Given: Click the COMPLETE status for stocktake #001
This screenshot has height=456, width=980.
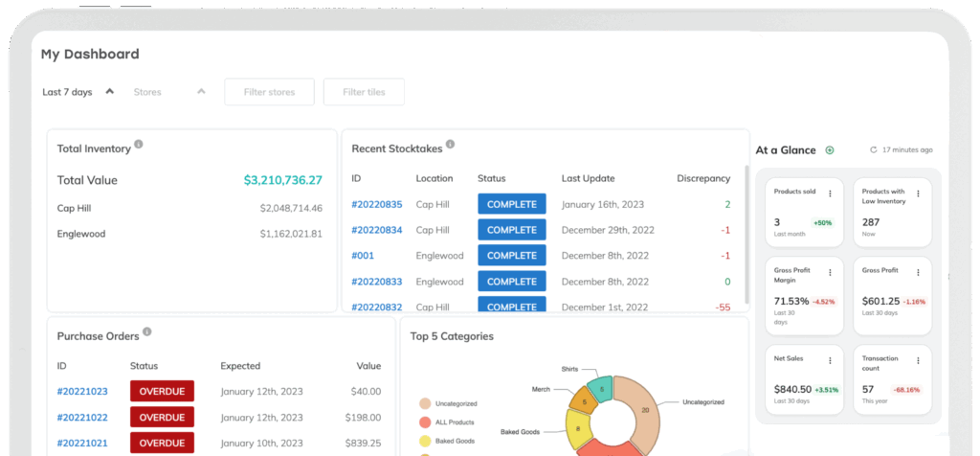Looking at the screenshot, I should (x=511, y=256).
